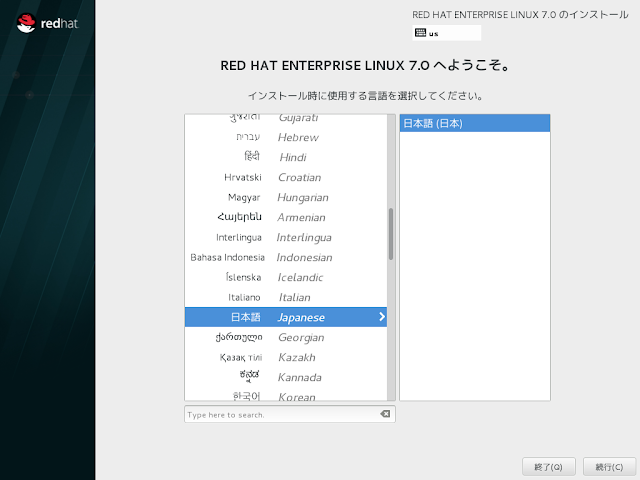640x480 pixels.
Task: Select the Korean language row
Action: point(286,394)
